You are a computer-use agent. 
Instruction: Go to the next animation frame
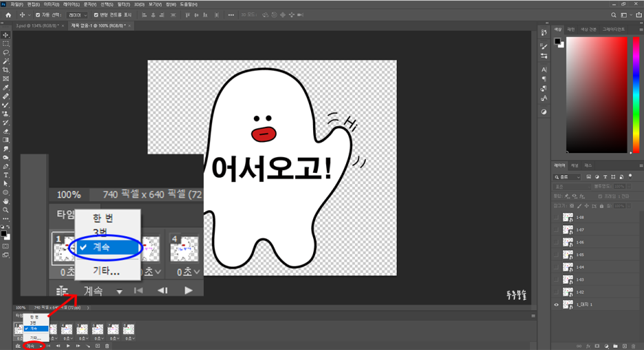78,347
